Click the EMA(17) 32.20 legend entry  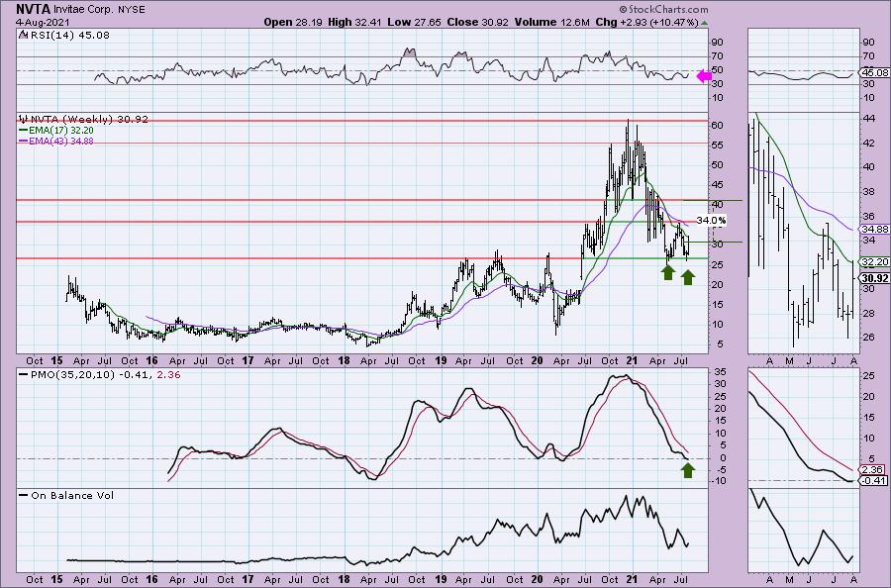click(x=56, y=130)
